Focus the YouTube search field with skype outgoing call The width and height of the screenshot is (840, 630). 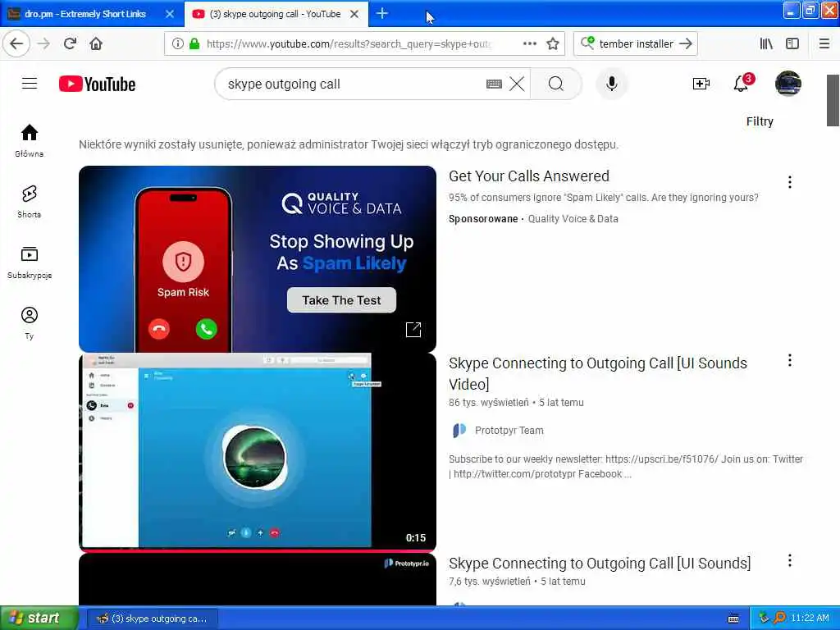(x=354, y=84)
